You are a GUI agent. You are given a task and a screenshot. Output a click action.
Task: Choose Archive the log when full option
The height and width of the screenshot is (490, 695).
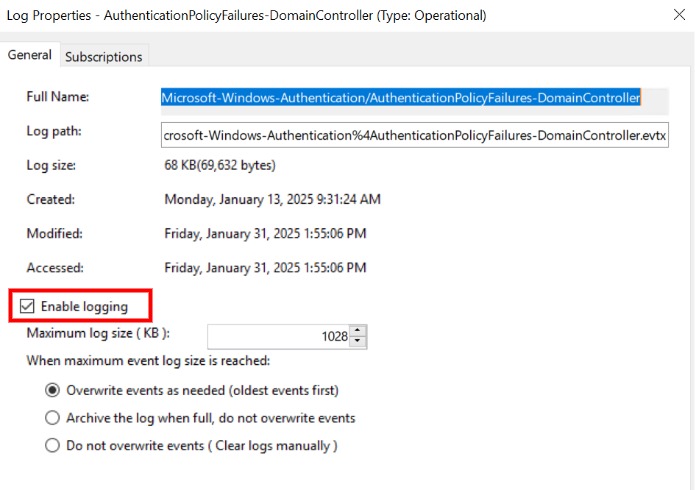53,418
